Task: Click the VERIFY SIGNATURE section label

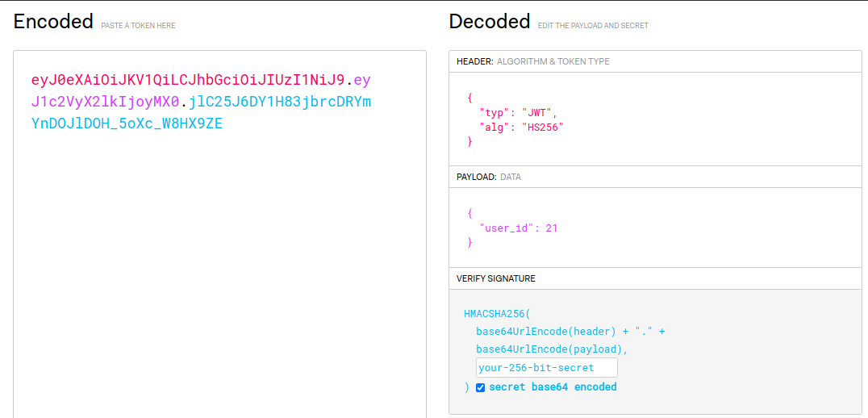Action: point(495,278)
